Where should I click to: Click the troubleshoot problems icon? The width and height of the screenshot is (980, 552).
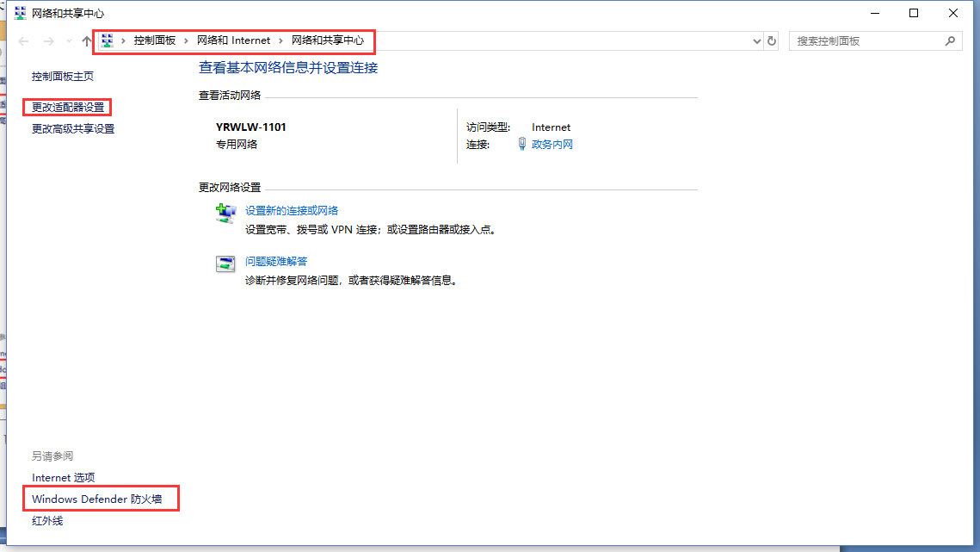(225, 264)
